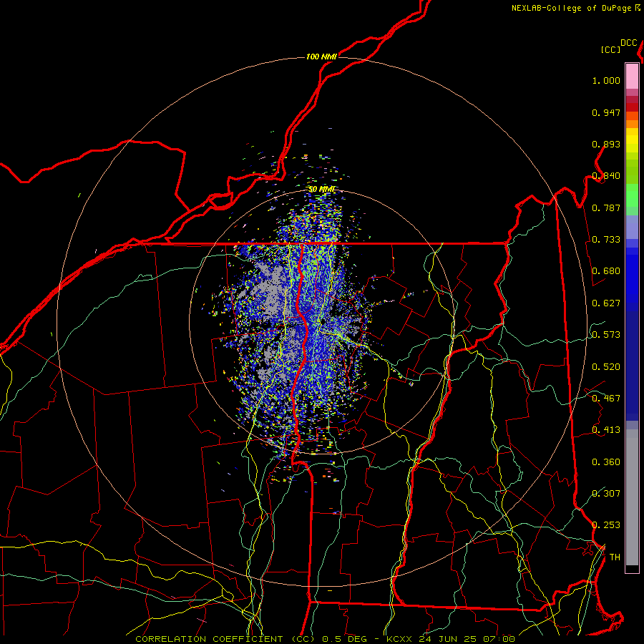Click the 0.467 legend value
Screen dimensions: 644x644
click(x=606, y=399)
